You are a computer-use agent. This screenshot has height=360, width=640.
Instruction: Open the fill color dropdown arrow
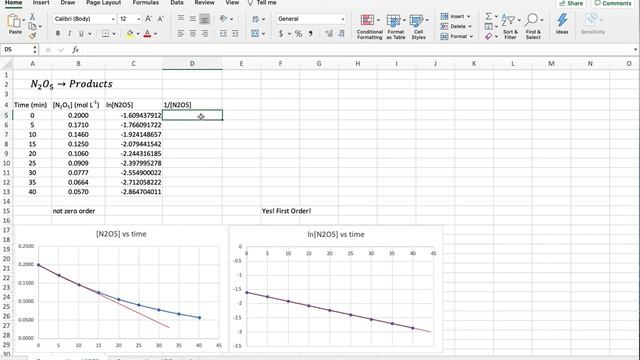click(138, 34)
